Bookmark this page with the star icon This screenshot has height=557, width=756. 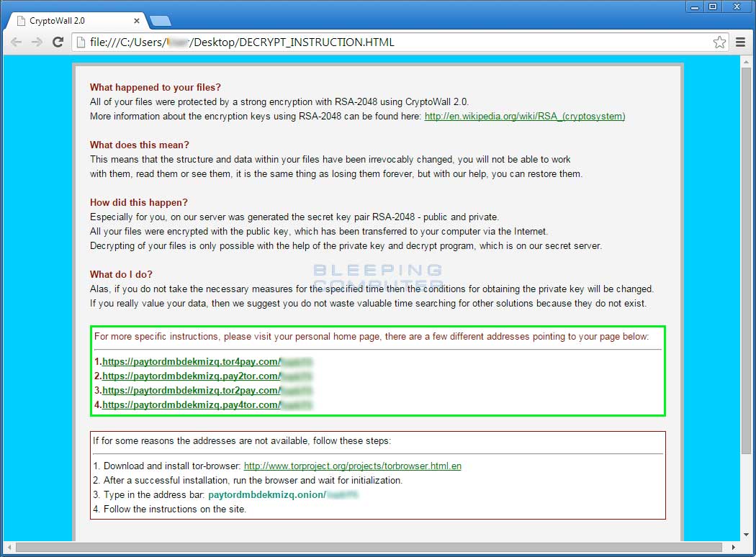point(719,42)
